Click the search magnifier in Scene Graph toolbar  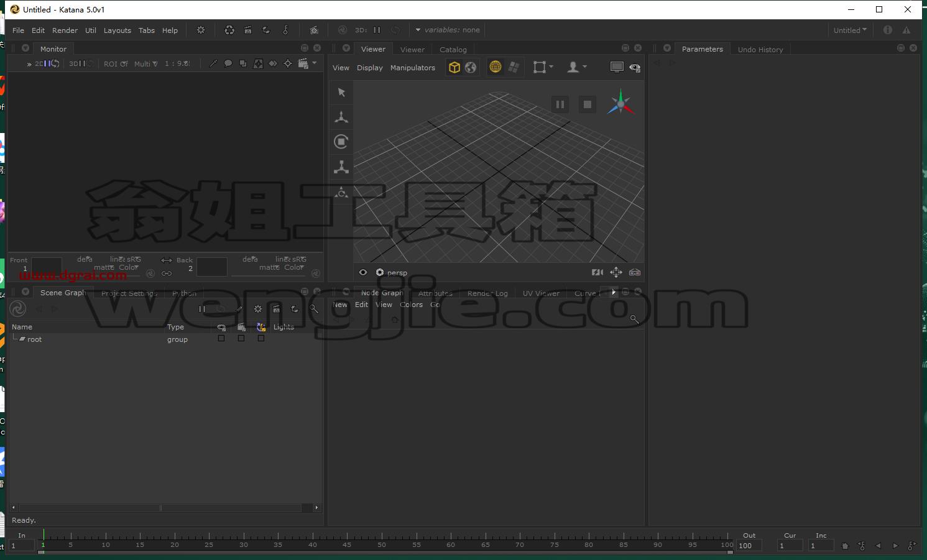313,309
